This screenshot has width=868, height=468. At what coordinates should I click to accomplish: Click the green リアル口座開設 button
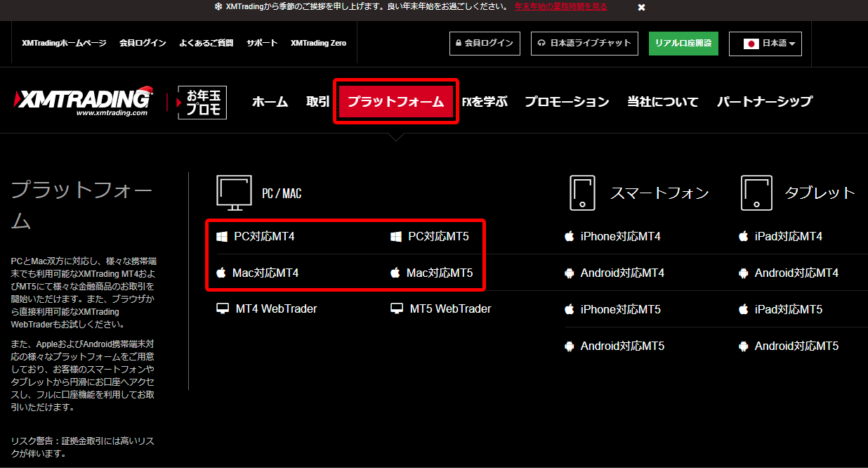coord(683,43)
